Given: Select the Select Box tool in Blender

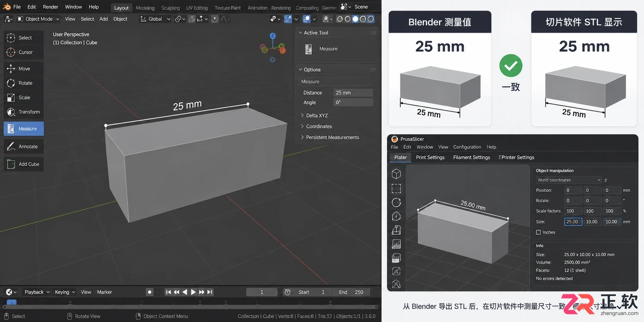Looking at the screenshot, I should coord(24,38).
